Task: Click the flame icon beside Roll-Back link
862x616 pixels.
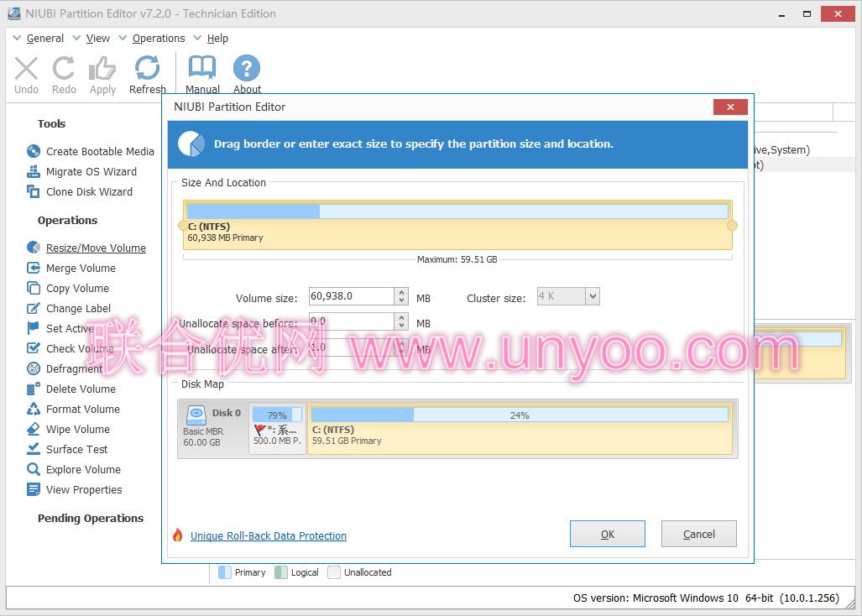Action: click(178, 535)
